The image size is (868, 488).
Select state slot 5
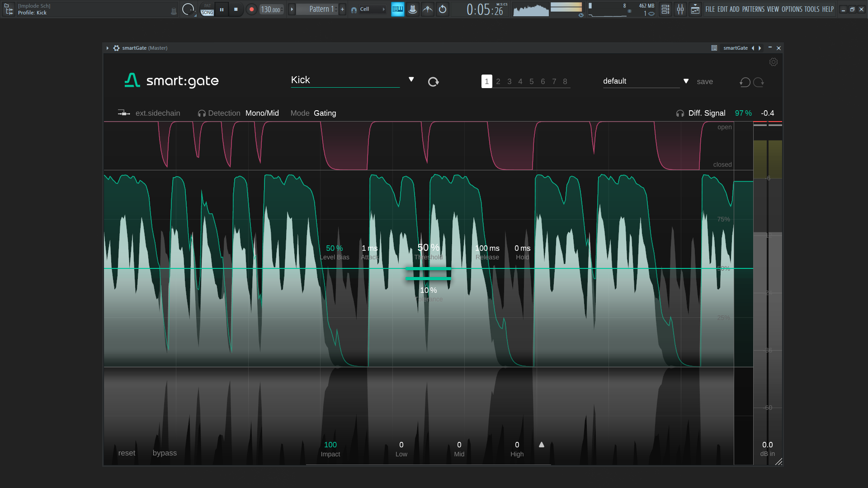click(x=532, y=81)
